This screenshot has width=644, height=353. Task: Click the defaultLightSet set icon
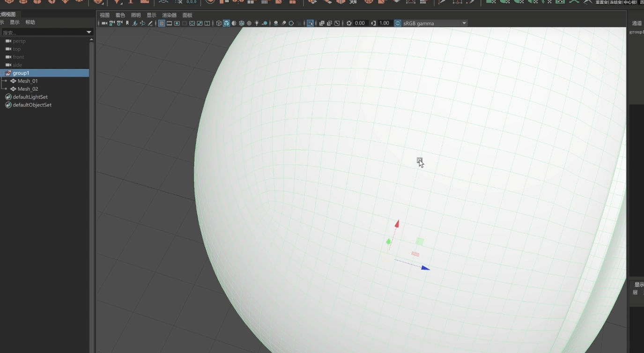coord(8,97)
